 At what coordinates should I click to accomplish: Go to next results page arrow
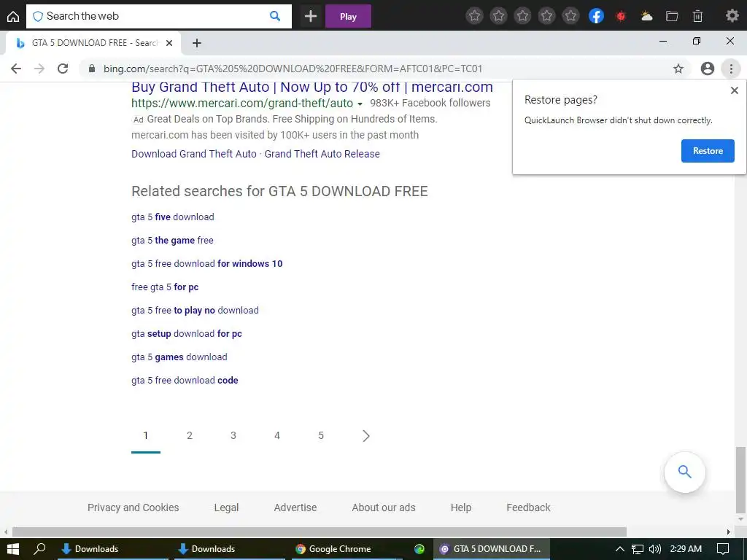pos(365,436)
